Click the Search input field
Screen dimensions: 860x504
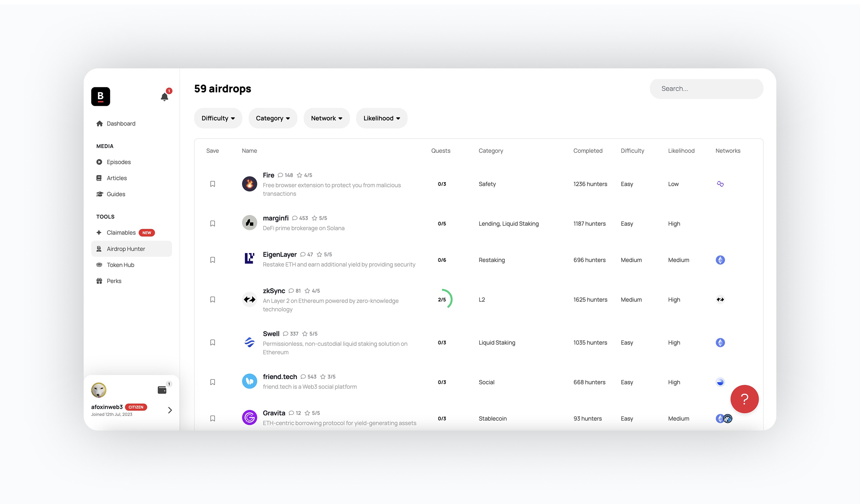click(x=706, y=89)
